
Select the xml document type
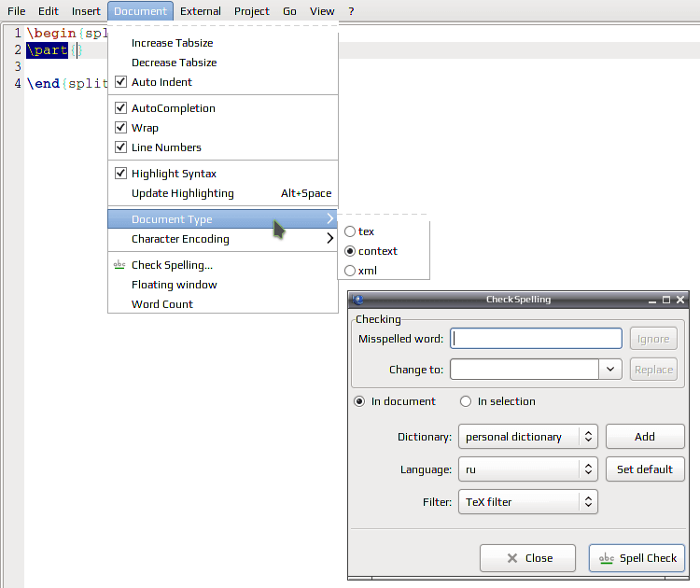[350, 271]
